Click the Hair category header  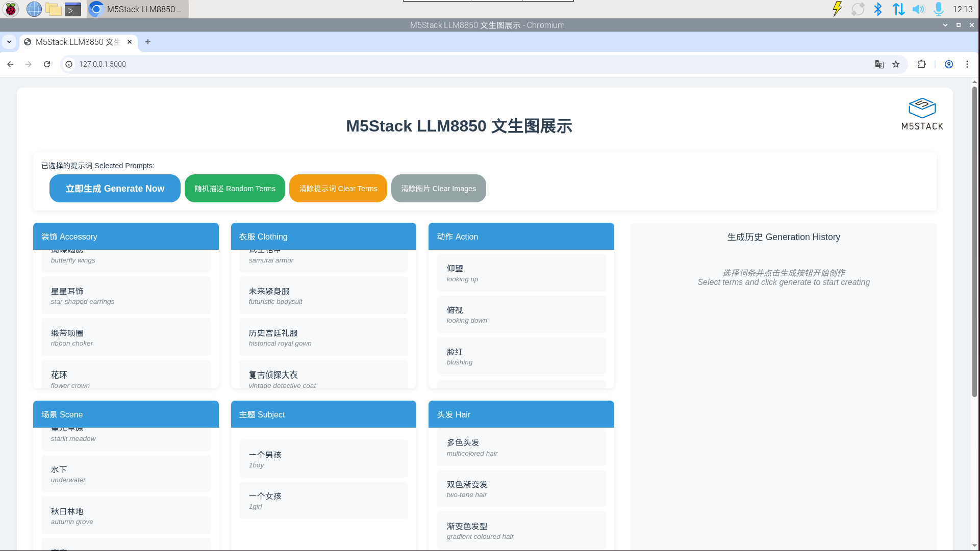(521, 414)
